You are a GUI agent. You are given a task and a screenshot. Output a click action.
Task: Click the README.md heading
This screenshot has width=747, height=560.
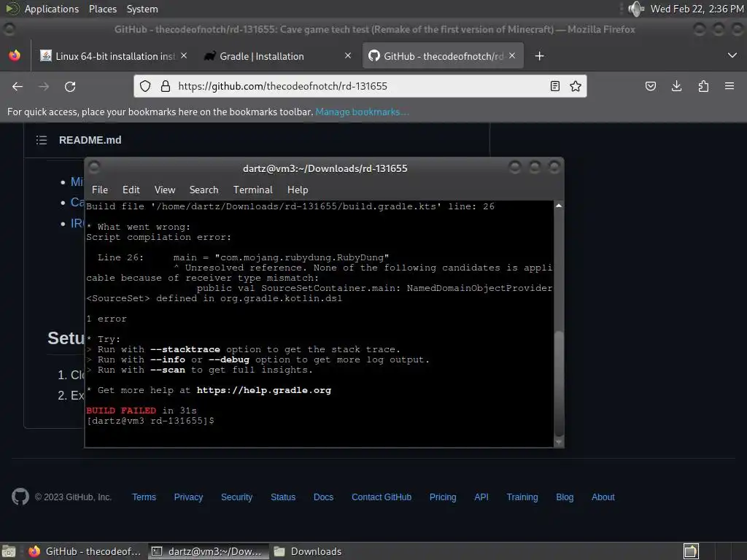[x=90, y=140]
